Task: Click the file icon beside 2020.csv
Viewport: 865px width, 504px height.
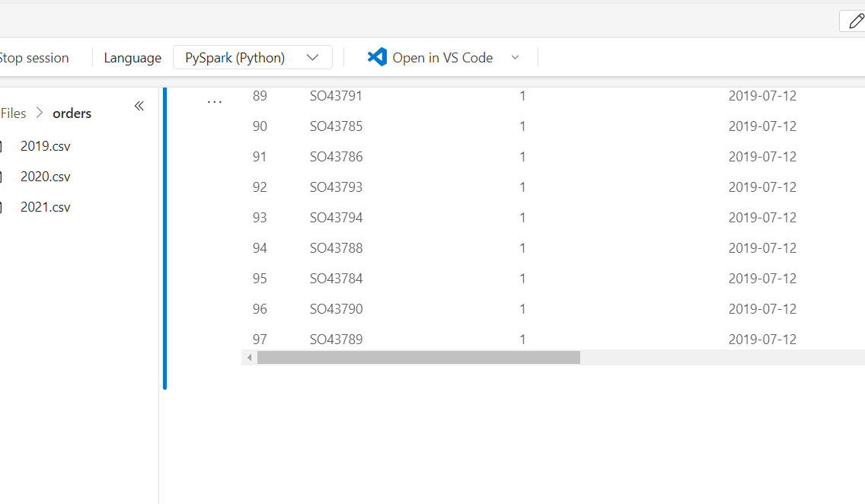Action: point(3,176)
